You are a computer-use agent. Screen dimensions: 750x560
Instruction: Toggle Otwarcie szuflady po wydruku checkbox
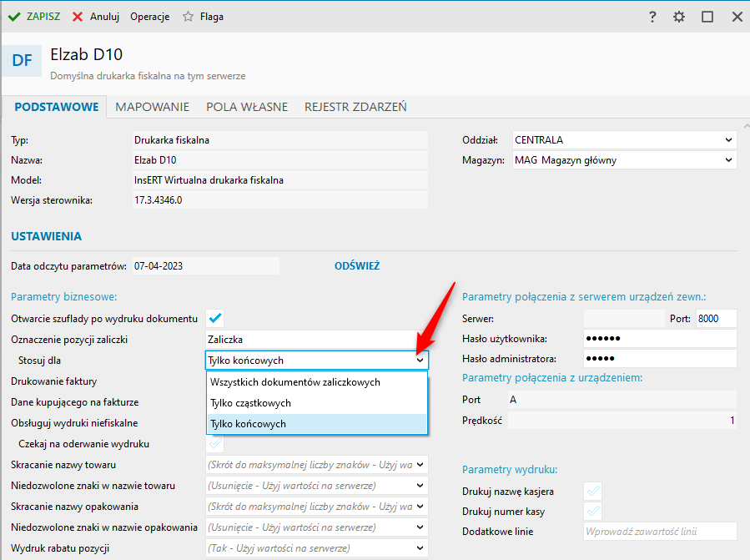(x=215, y=318)
